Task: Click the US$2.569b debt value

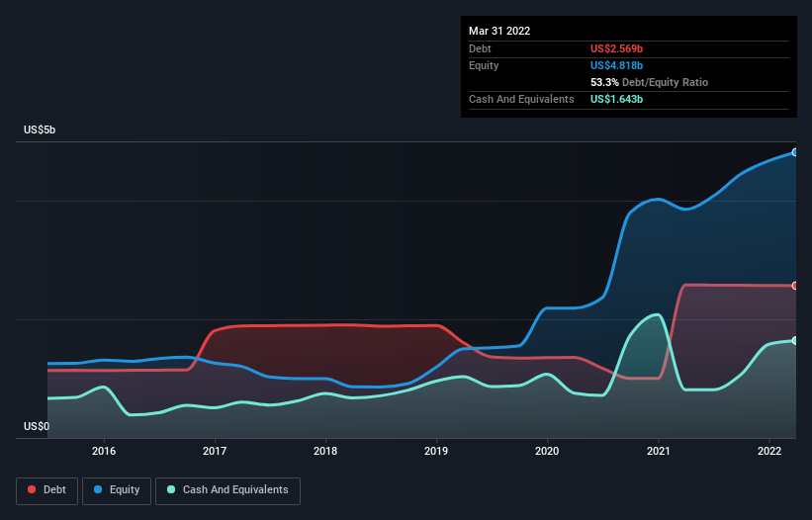Action: (x=616, y=48)
